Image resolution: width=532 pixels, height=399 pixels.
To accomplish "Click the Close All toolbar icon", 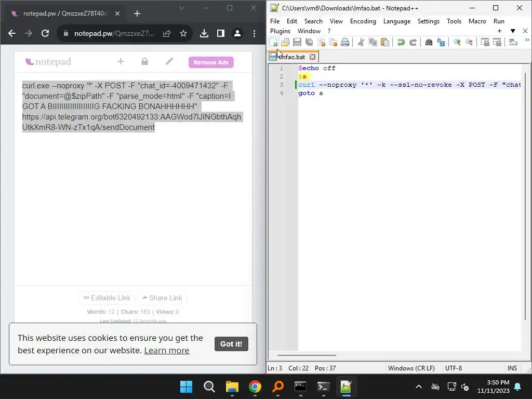I will point(333,42).
